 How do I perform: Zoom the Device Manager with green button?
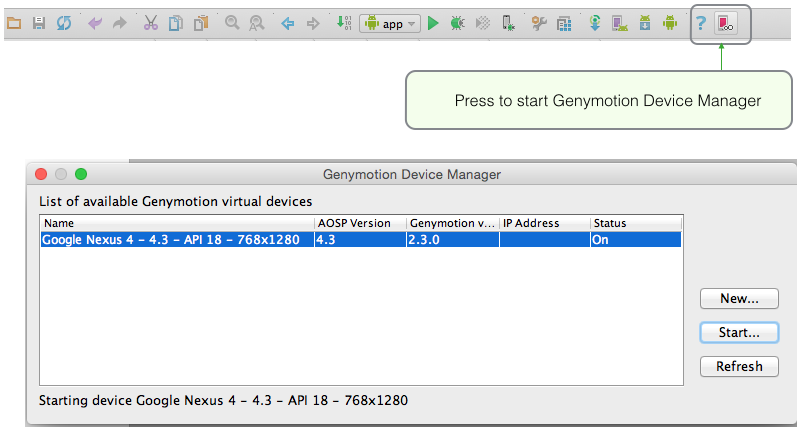[81, 174]
